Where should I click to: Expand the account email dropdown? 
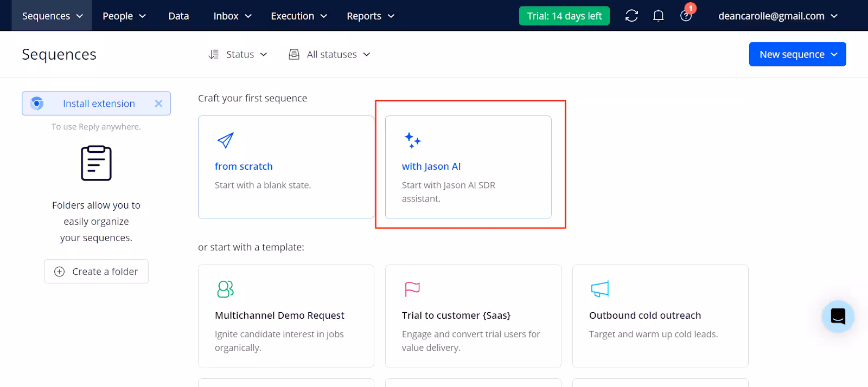click(777, 16)
